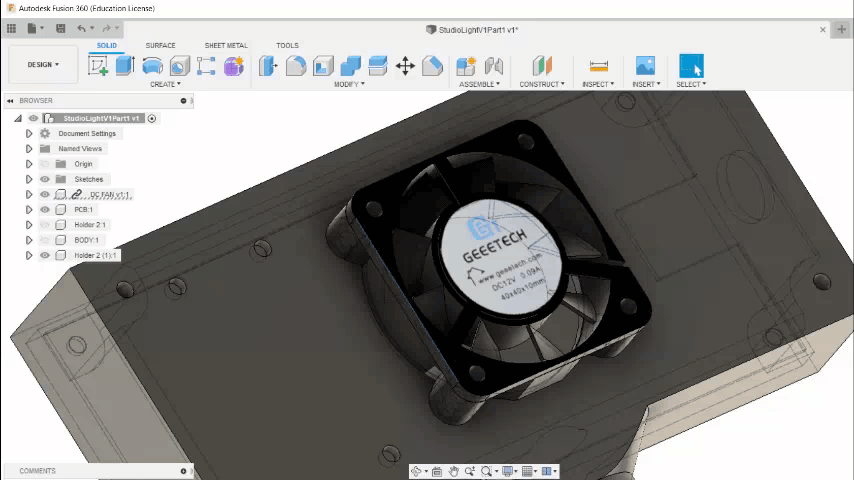Expand the Origin node
The width and height of the screenshot is (854, 480).
[x=29, y=164]
